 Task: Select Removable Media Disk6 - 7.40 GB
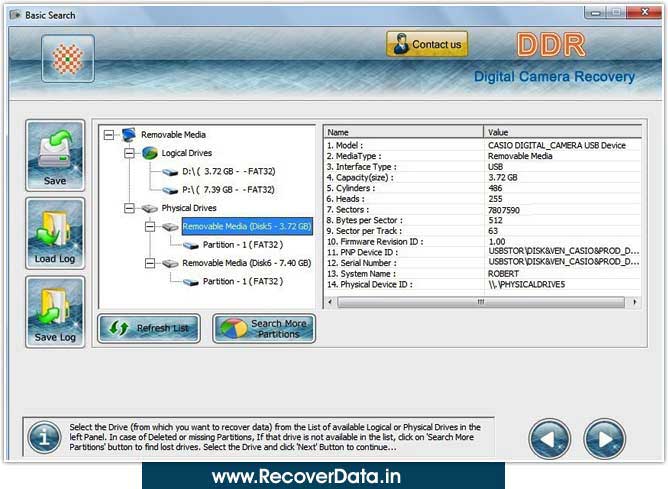tap(246, 263)
